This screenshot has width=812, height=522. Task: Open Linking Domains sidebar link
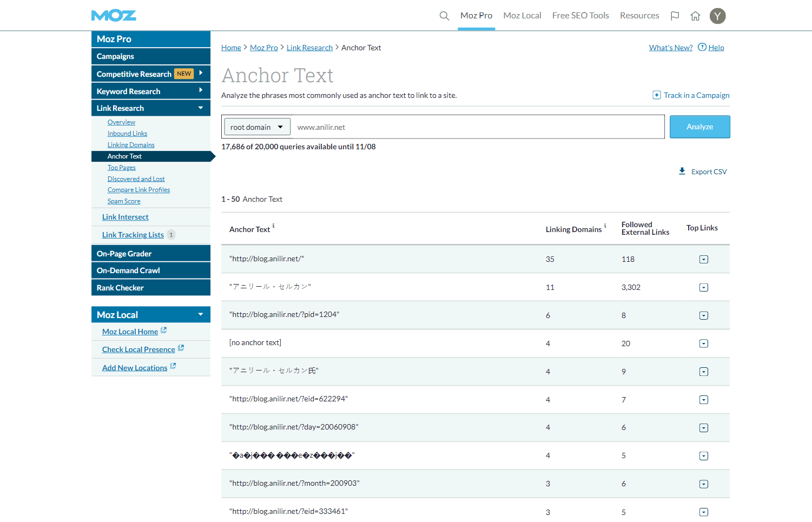point(131,145)
